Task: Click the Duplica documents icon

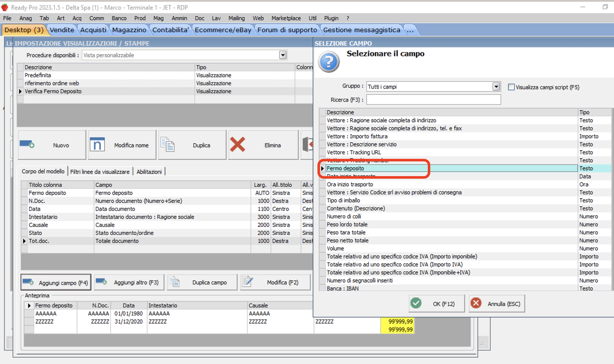Action: click(167, 145)
